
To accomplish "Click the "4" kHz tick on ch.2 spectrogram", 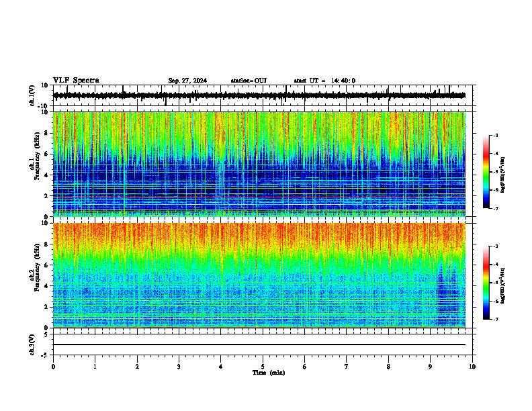I will pos(47,286).
